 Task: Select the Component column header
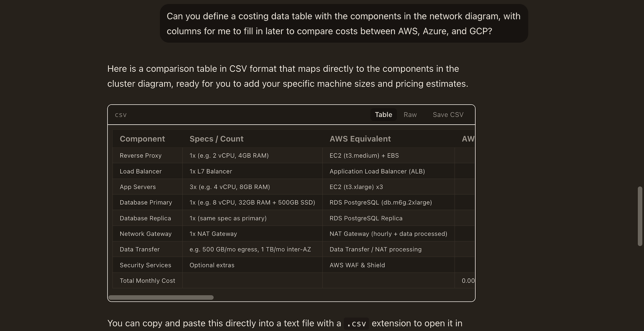[147, 139]
